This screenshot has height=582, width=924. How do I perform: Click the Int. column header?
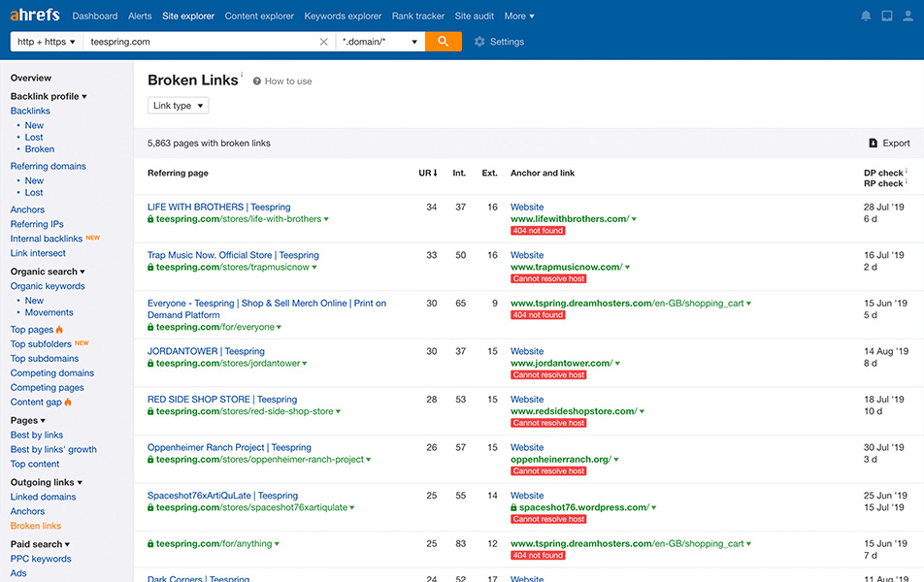(x=459, y=173)
